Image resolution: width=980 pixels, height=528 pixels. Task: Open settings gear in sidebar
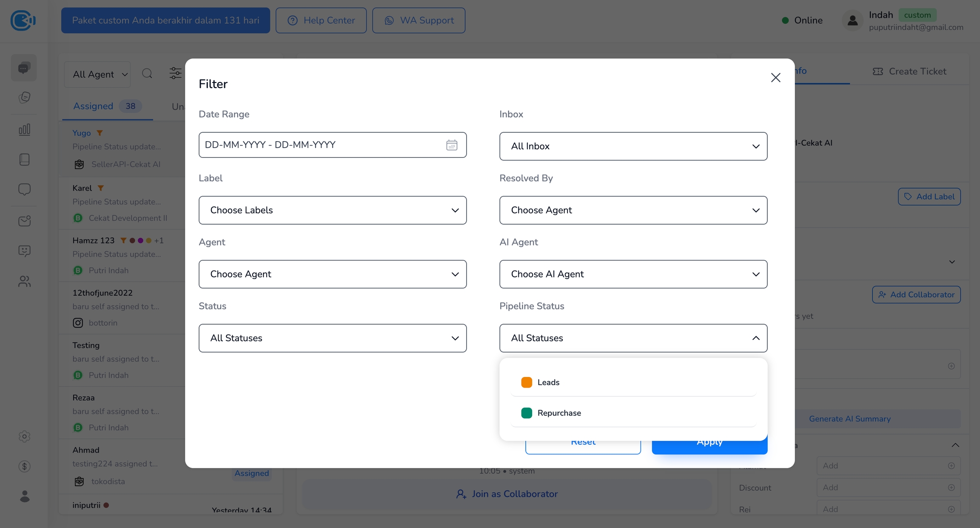24,437
